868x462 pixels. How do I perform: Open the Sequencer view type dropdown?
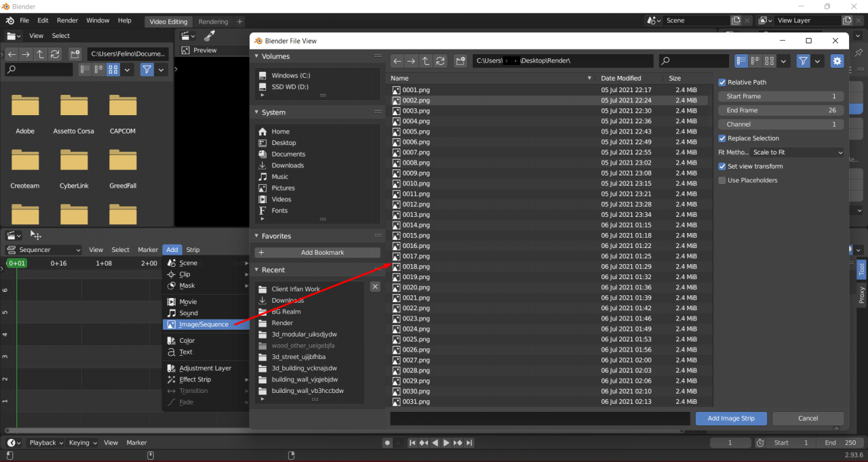point(44,250)
